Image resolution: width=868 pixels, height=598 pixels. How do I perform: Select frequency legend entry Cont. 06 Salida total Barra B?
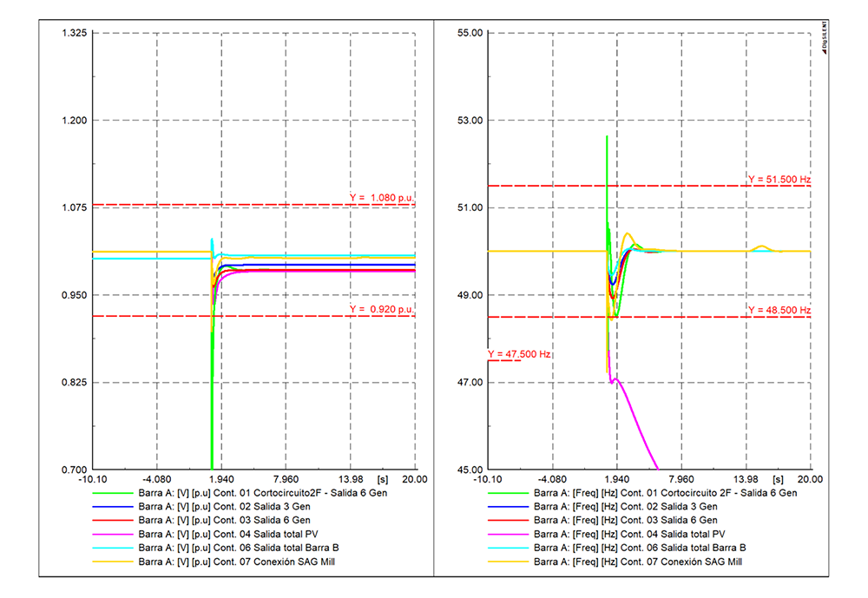coord(640,548)
